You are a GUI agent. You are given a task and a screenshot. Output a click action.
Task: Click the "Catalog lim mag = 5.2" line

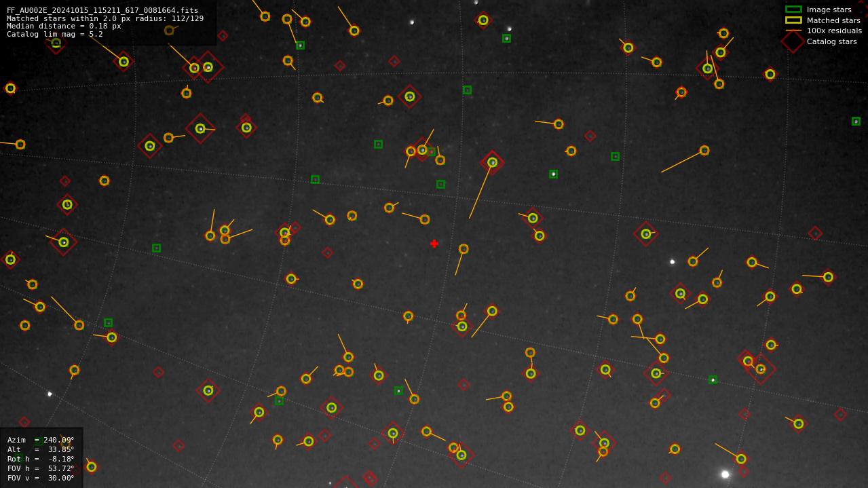(55, 34)
